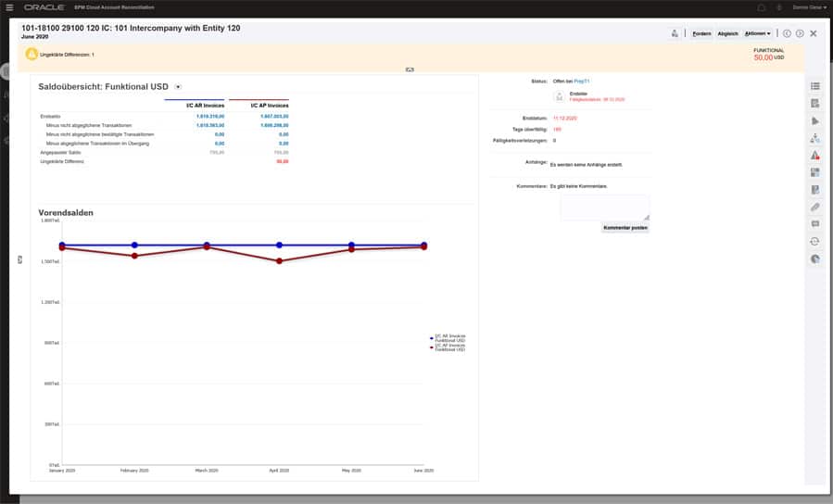
Task: Open the Aktionen dropdown menu
Action: [757, 33]
